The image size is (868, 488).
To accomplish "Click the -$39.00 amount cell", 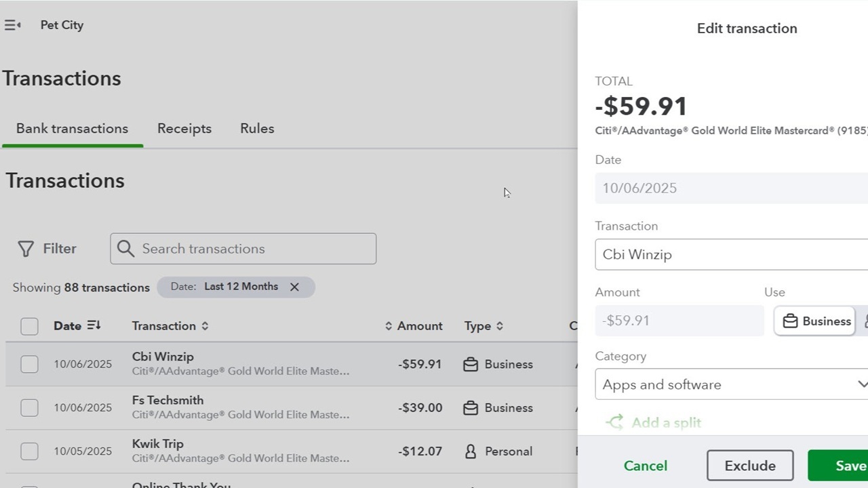I will pyautogui.click(x=420, y=408).
